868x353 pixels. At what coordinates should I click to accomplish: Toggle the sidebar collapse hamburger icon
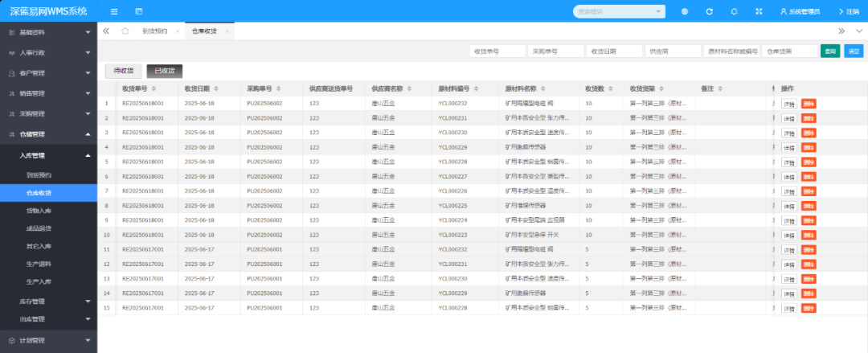coord(114,11)
